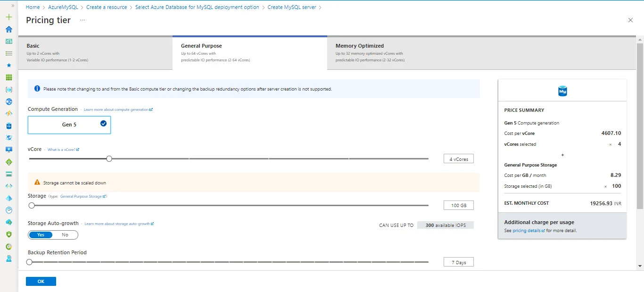Keep Storage Auto-growth on Yes

click(x=41, y=234)
